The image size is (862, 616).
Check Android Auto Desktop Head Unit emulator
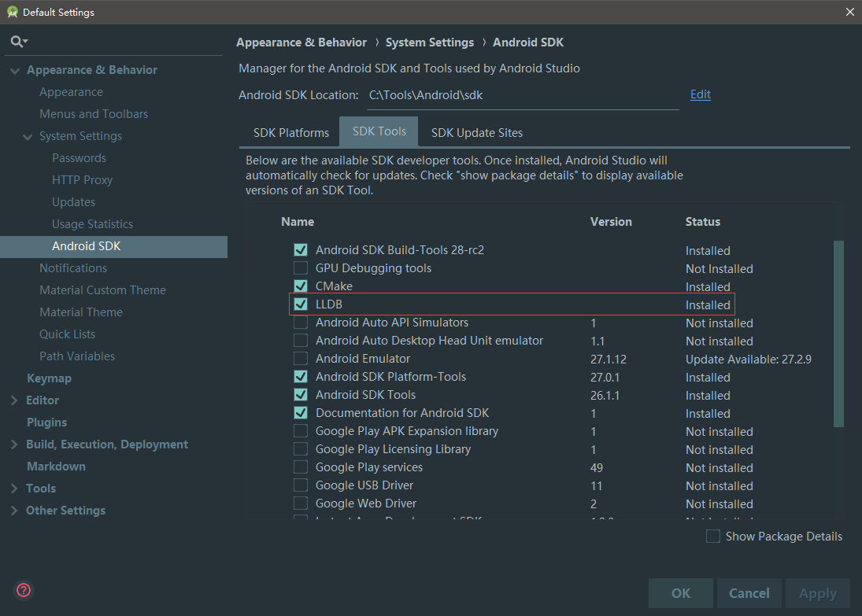click(301, 341)
